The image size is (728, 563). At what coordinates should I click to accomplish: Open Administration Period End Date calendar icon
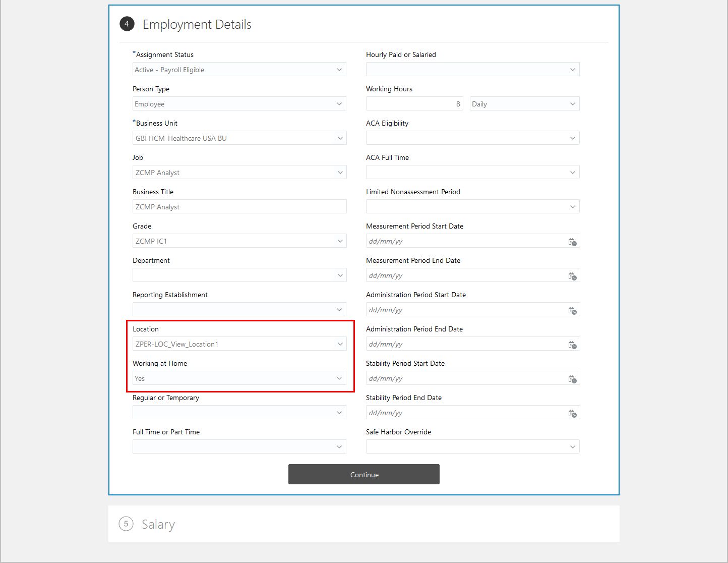[x=572, y=345]
